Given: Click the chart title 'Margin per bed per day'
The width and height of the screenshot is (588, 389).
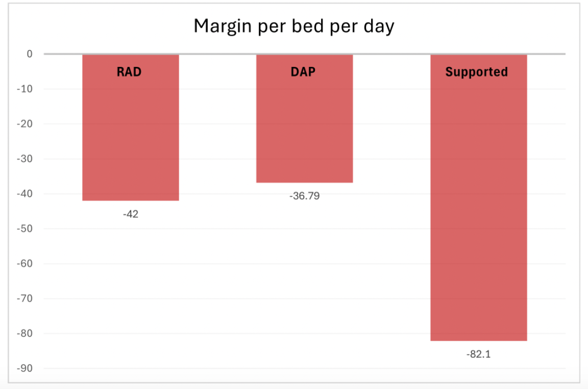Looking at the screenshot, I should tap(293, 26).
